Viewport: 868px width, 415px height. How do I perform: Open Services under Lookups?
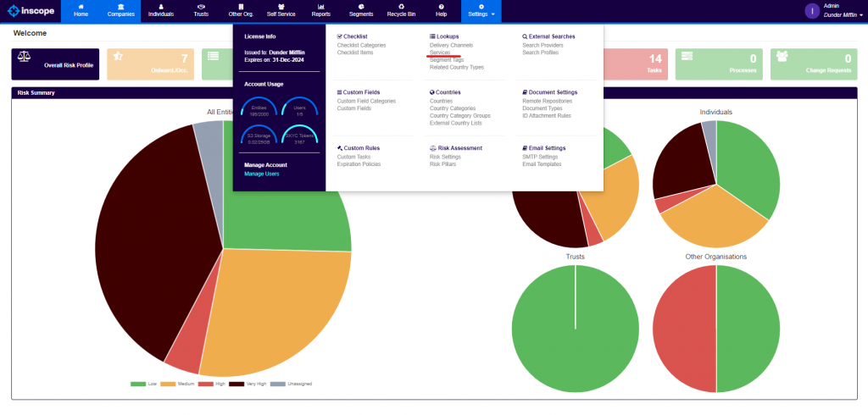click(x=440, y=53)
